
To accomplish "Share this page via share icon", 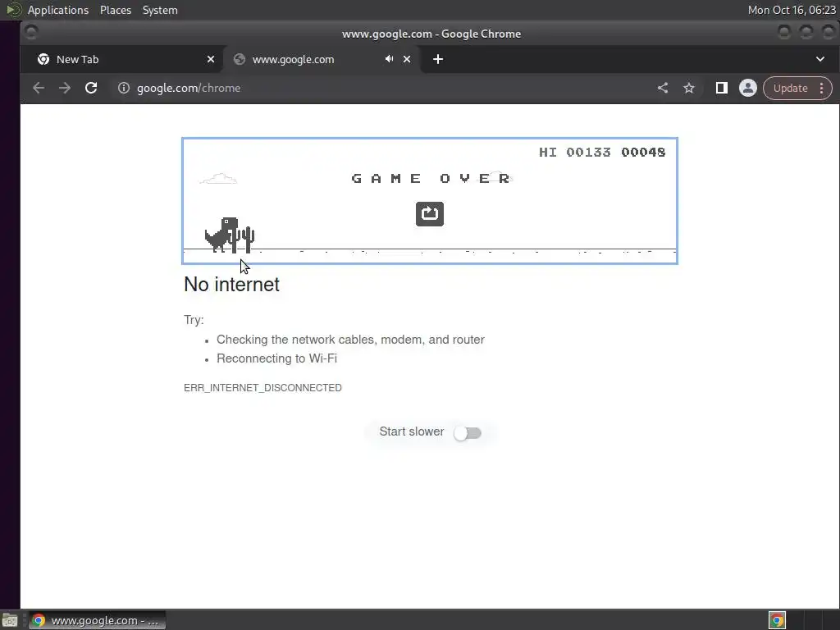I will click(x=663, y=88).
